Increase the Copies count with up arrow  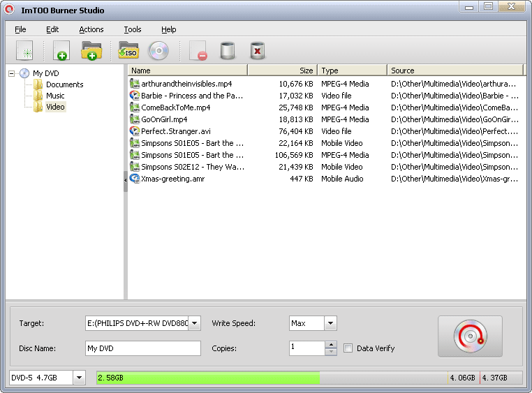(x=331, y=345)
